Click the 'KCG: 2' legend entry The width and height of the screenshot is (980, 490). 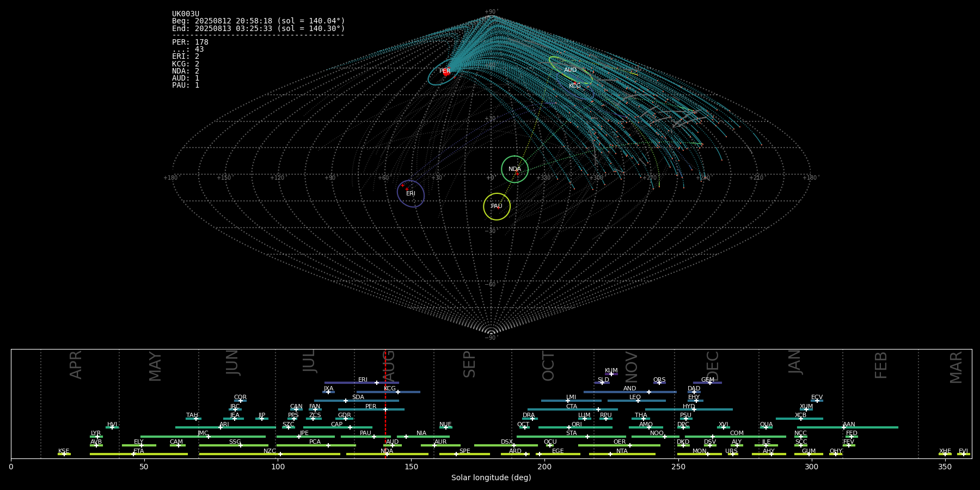pos(186,64)
